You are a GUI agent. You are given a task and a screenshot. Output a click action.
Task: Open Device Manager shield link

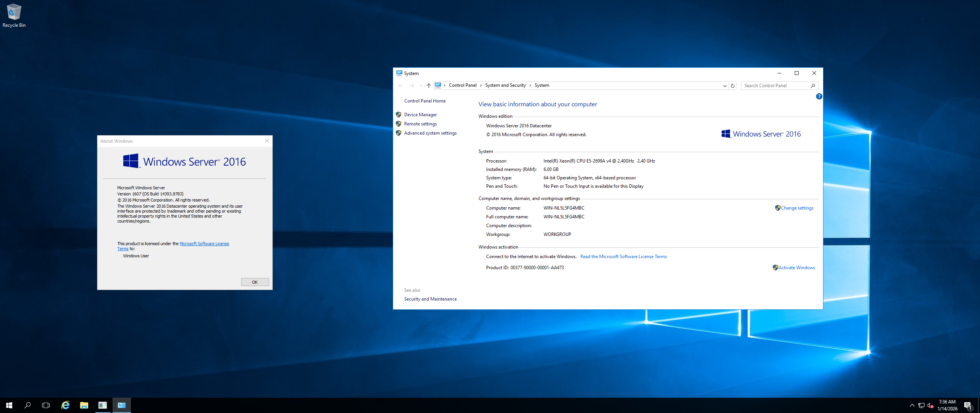click(420, 115)
